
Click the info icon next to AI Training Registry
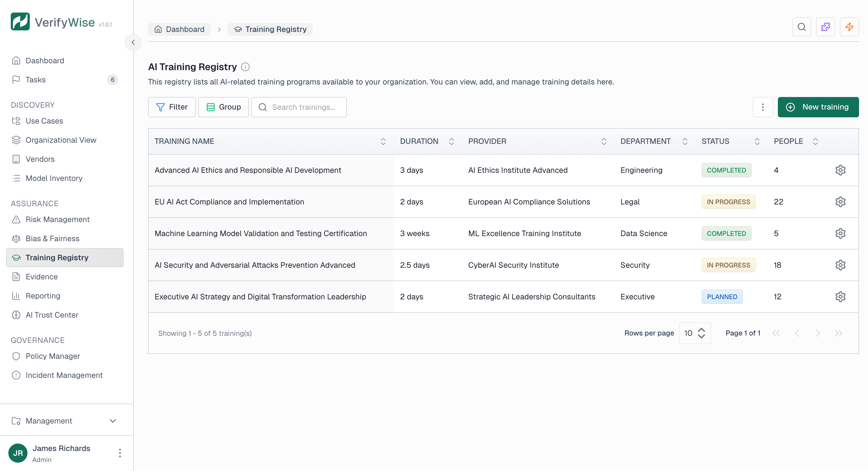click(245, 67)
